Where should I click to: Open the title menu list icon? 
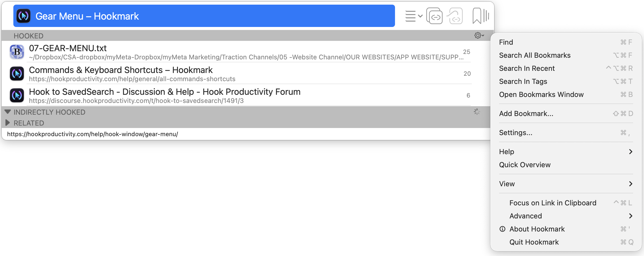pos(413,16)
